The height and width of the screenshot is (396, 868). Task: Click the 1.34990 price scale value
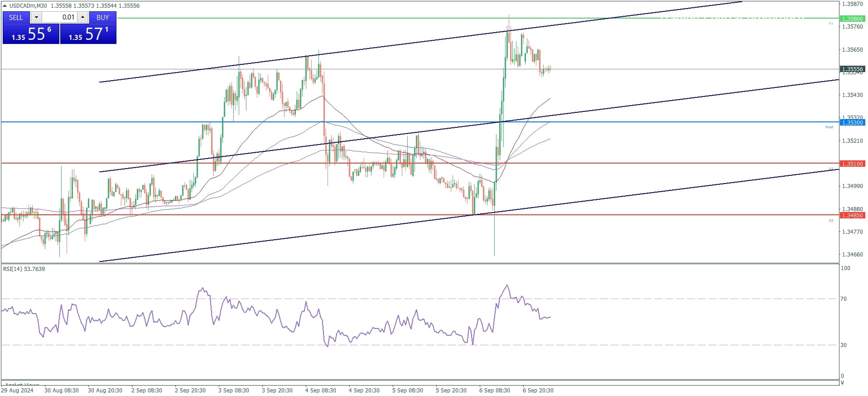[852, 186]
